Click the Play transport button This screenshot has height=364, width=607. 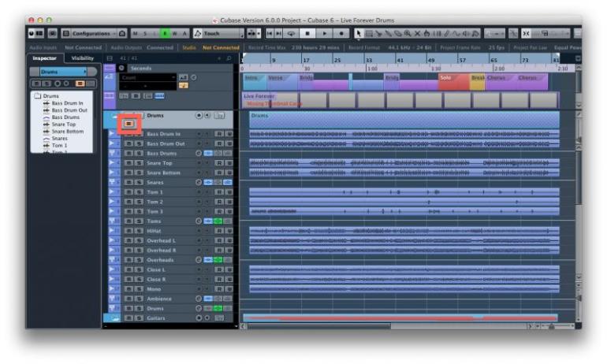(x=325, y=34)
